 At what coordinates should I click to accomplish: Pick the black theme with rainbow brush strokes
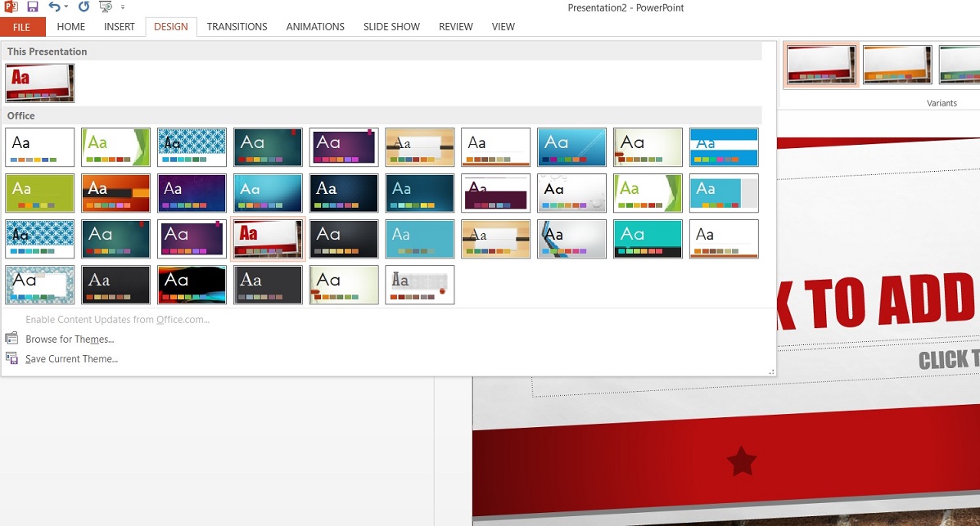point(192,285)
